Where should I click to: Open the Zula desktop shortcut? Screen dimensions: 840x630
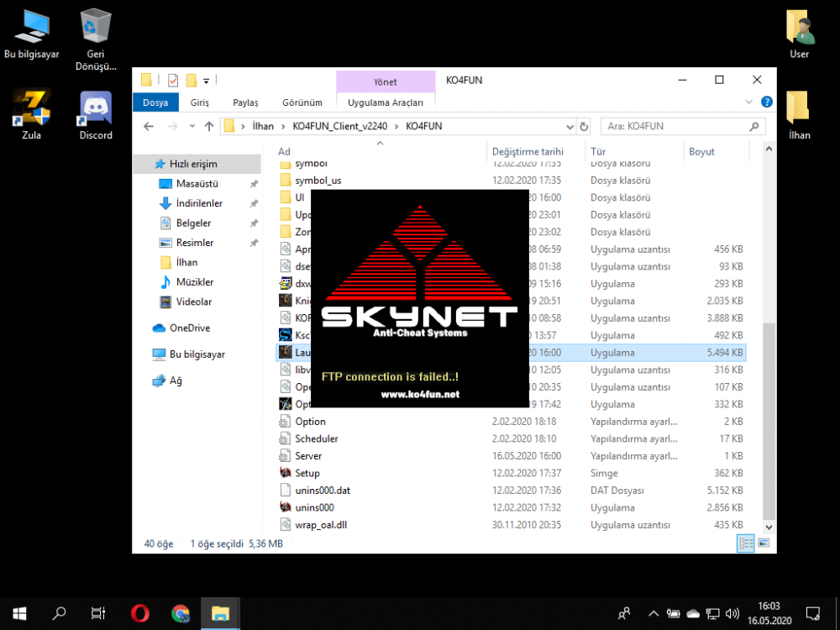point(31,115)
